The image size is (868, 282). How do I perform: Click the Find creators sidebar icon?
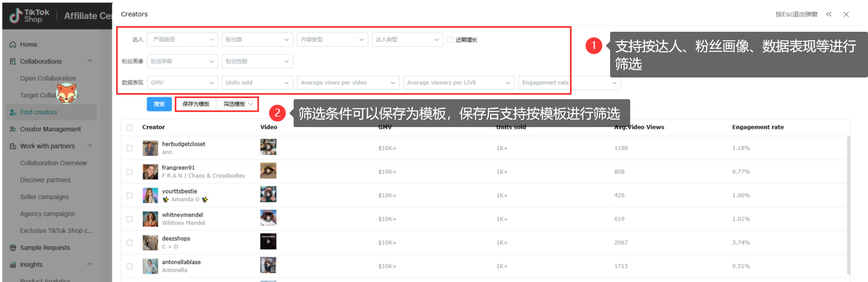tap(13, 112)
